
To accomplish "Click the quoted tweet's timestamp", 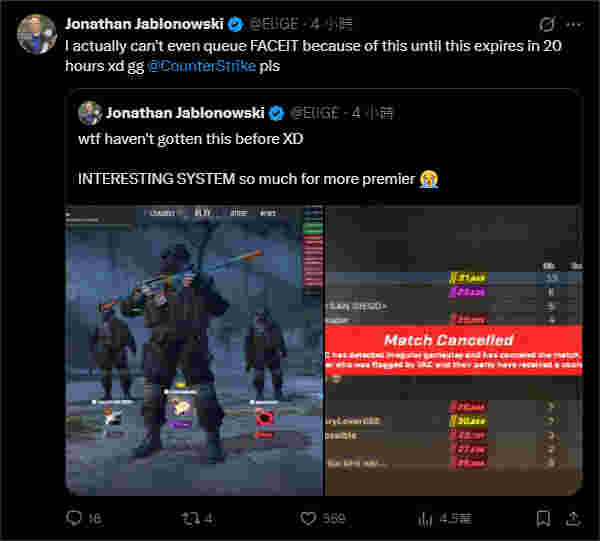I will pos(372,113).
